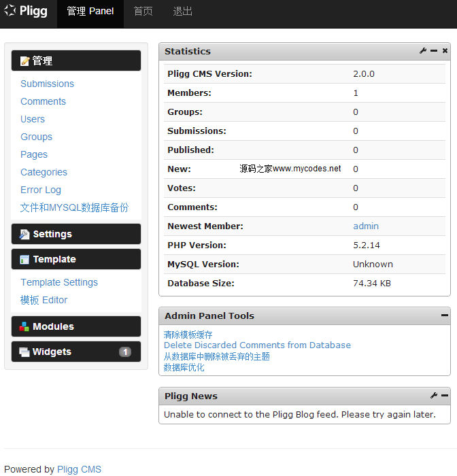
Task: Click the Comments: label in Statistics
Action: coord(192,207)
